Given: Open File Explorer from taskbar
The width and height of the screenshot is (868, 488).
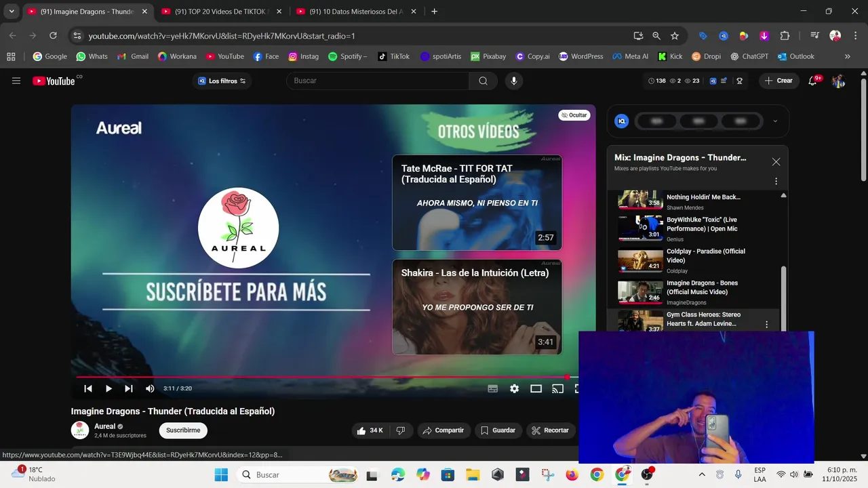Looking at the screenshot, I should click(x=473, y=474).
